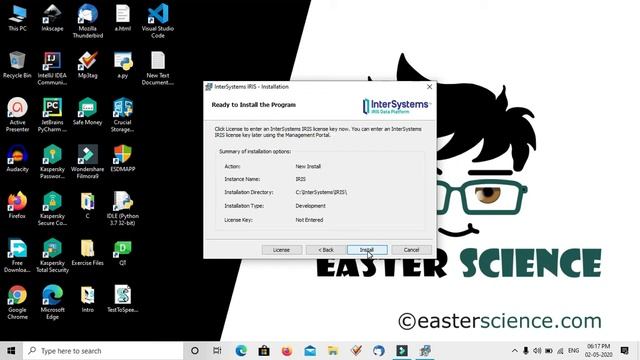
Task: Select the C folder shortcut
Action: pyautogui.click(x=87, y=205)
